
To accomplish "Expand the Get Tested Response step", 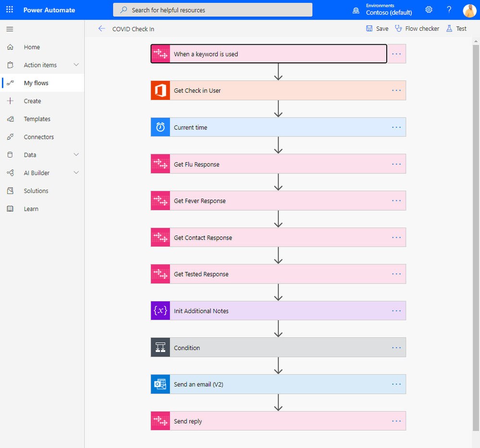I will point(278,274).
